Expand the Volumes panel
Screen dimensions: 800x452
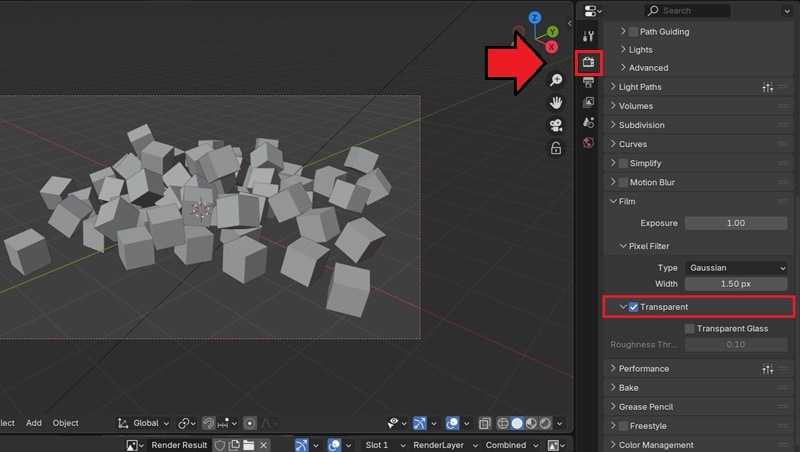697,106
